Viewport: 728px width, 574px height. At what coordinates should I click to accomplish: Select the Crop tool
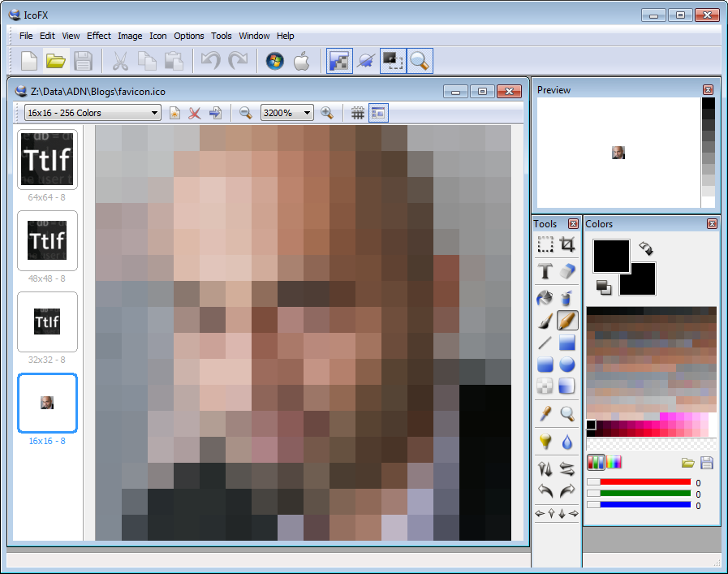point(567,244)
